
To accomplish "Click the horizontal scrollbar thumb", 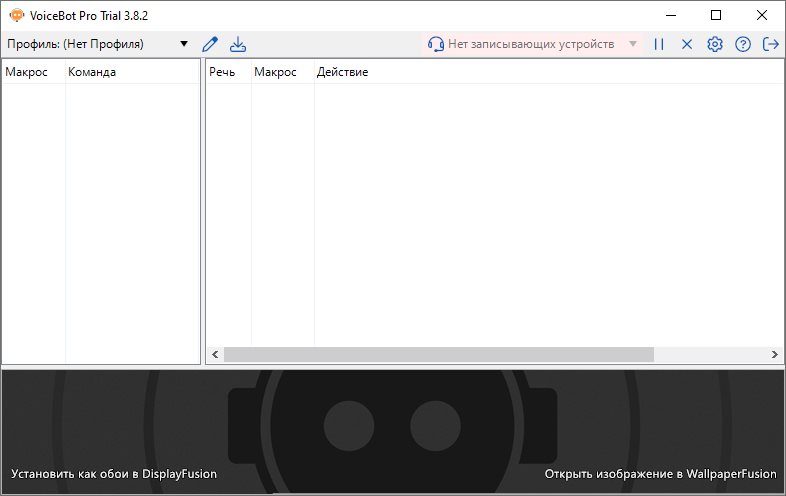I will (439, 355).
